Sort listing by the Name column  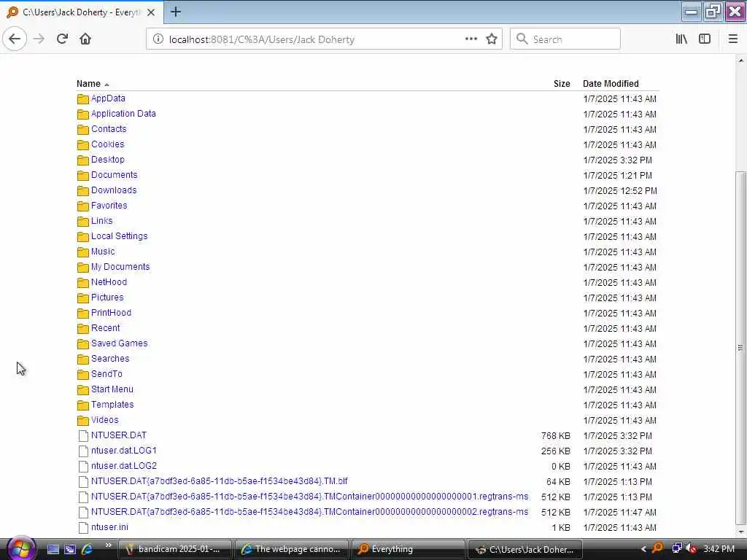pos(88,84)
